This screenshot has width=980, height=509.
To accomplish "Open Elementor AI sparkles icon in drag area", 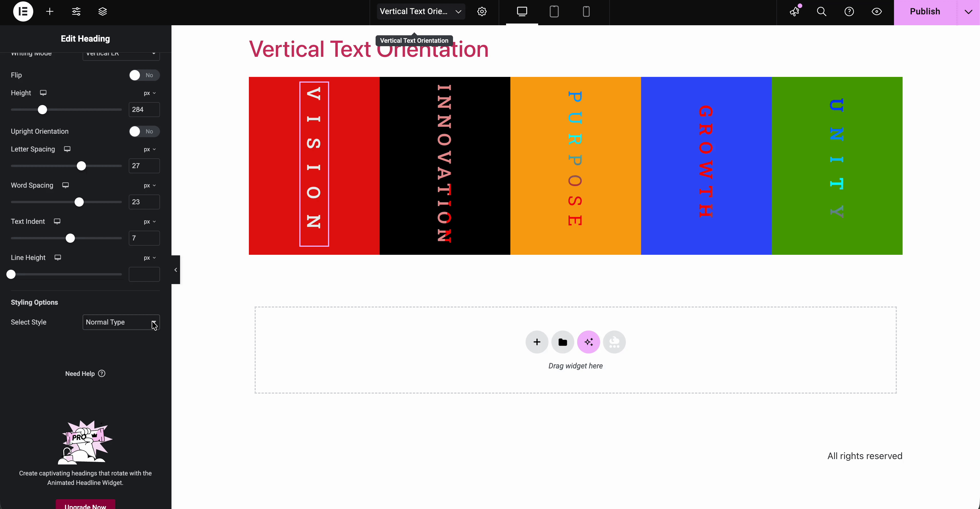I will click(x=589, y=342).
